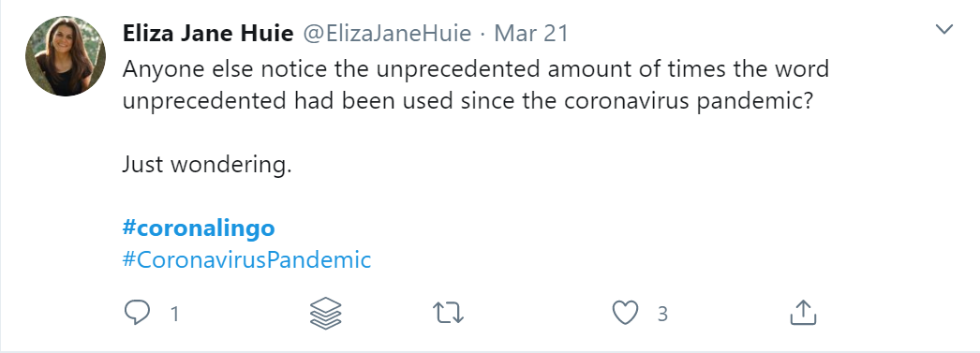Click the like count number 3
Screen dimensions: 980x353
662,314
